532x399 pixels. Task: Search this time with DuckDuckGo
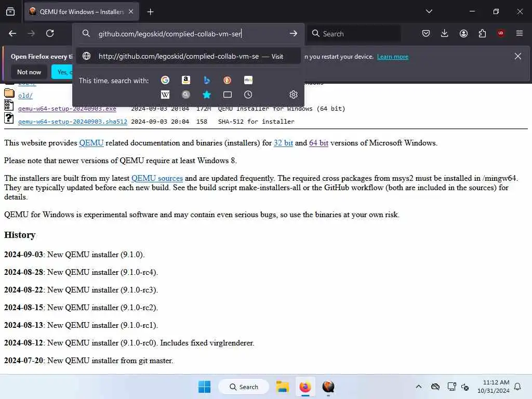tap(228, 80)
